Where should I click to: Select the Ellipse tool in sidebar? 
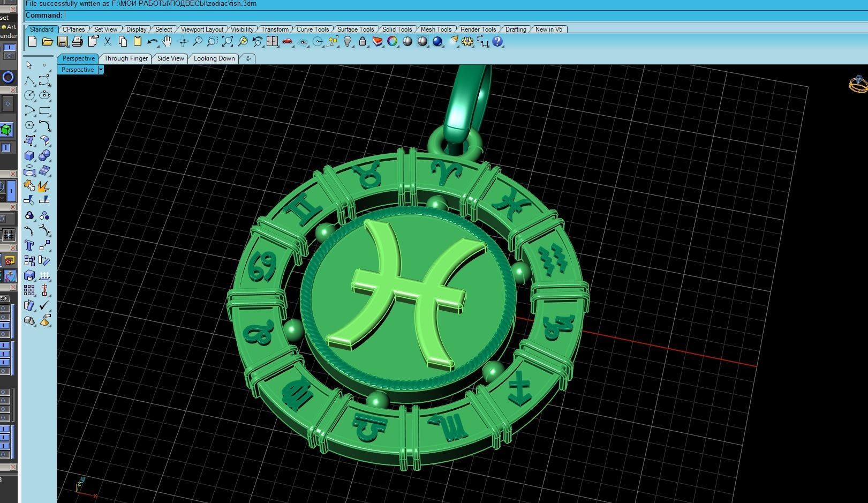[44, 95]
